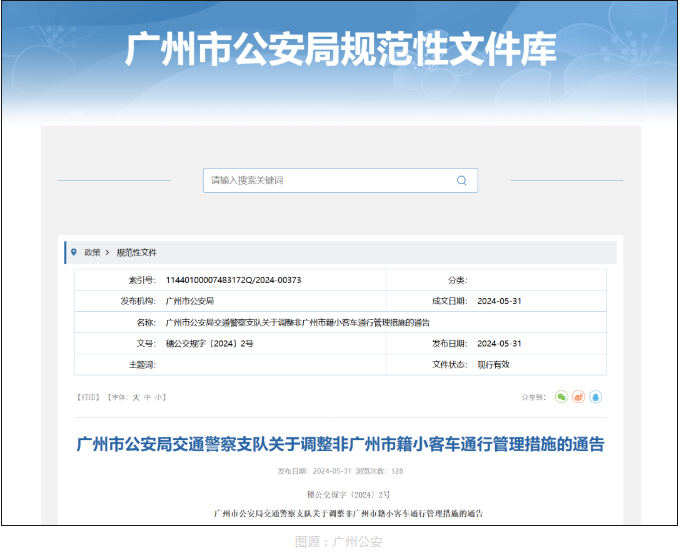Share via the blue QQ icon
The height and width of the screenshot is (552, 681).
point(595,397)
